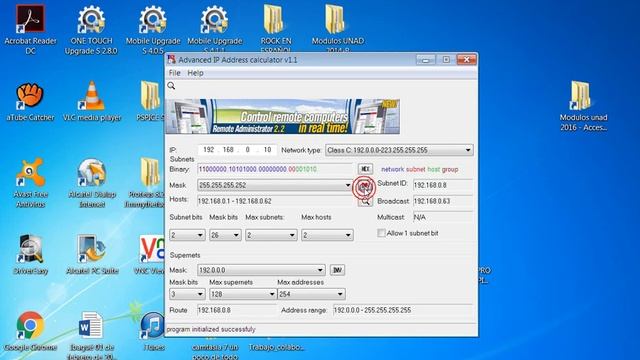Minimize the IP Address calculator window
Viewport: 640px width, 360px height.
pos(425,60)
